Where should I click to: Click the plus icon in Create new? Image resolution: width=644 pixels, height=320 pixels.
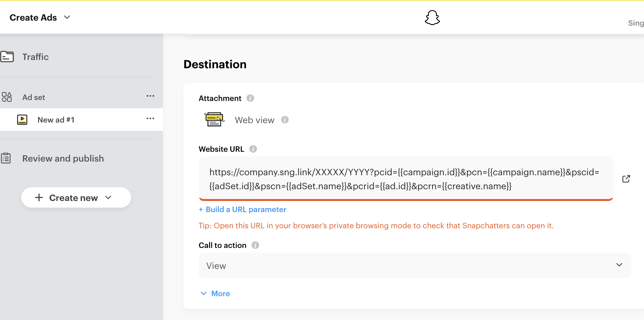point(39,197)
